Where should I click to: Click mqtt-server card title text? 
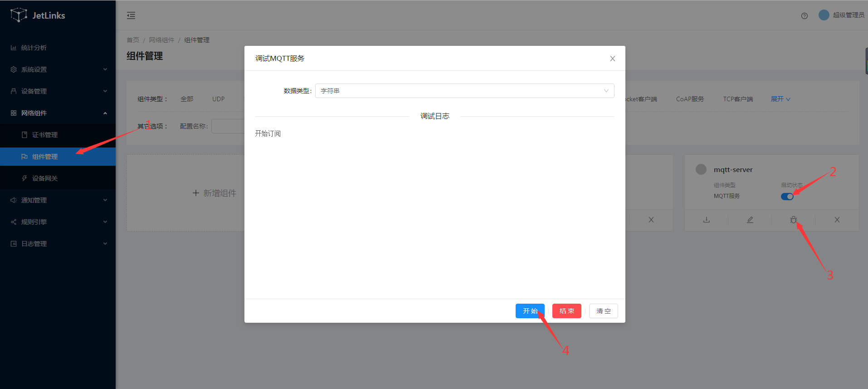tap(733, 170)
